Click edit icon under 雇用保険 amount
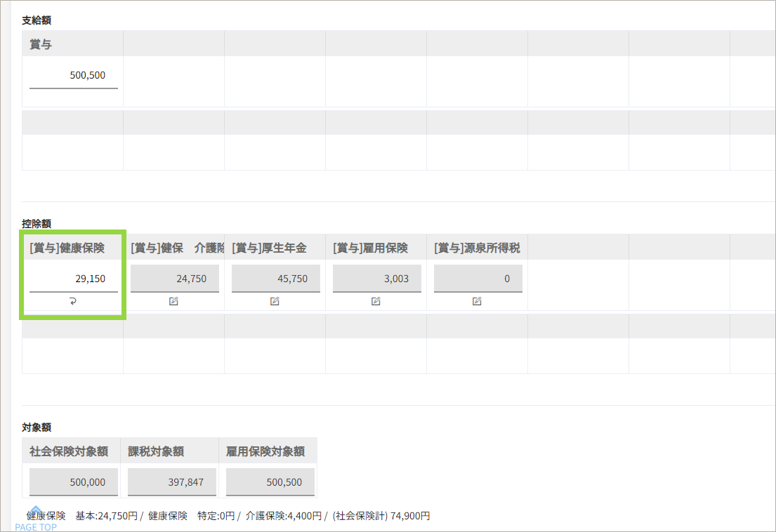The width and height of the screenshot is (776, 532). point(376,301)
